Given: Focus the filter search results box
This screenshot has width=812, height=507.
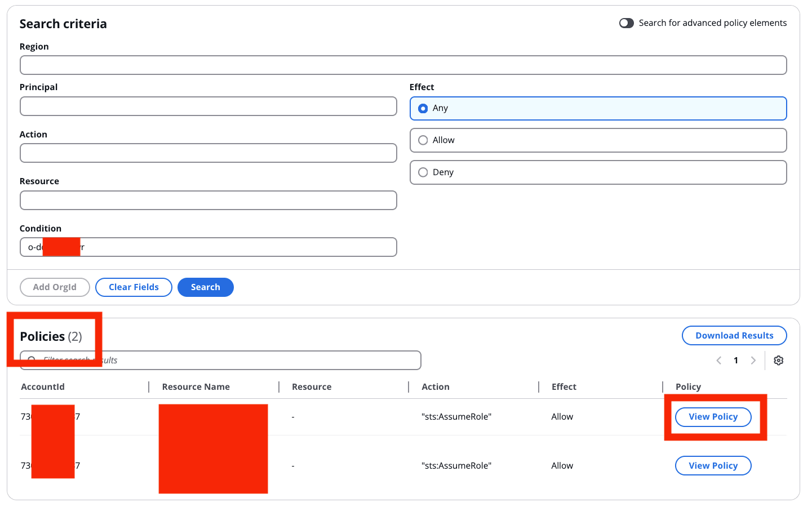Looking at the screenshot, I should point(220,361).
